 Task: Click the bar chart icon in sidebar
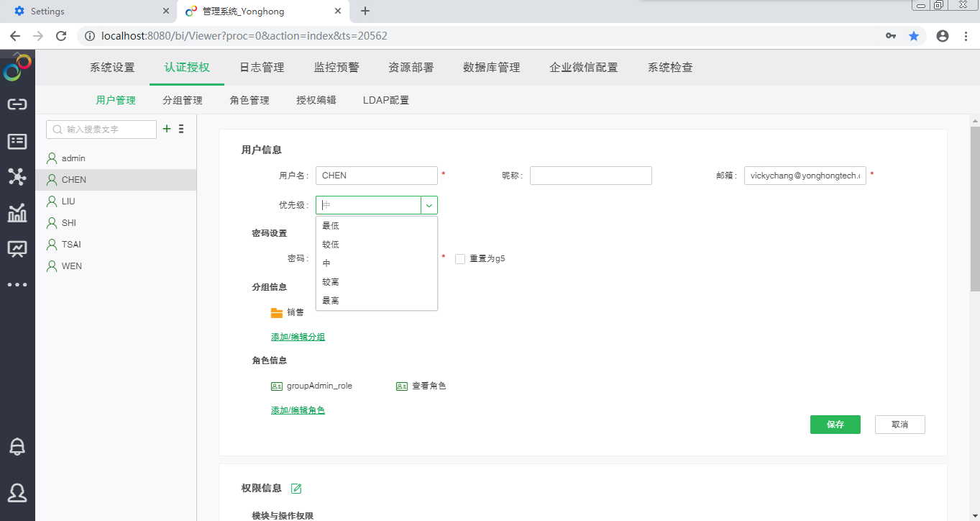tap(17, 213)
